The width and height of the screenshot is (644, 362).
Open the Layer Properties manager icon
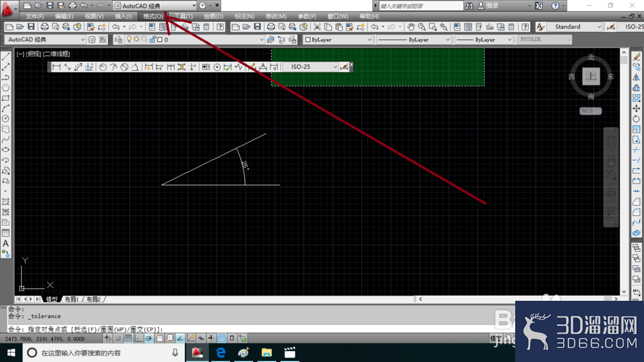point(118,39)
